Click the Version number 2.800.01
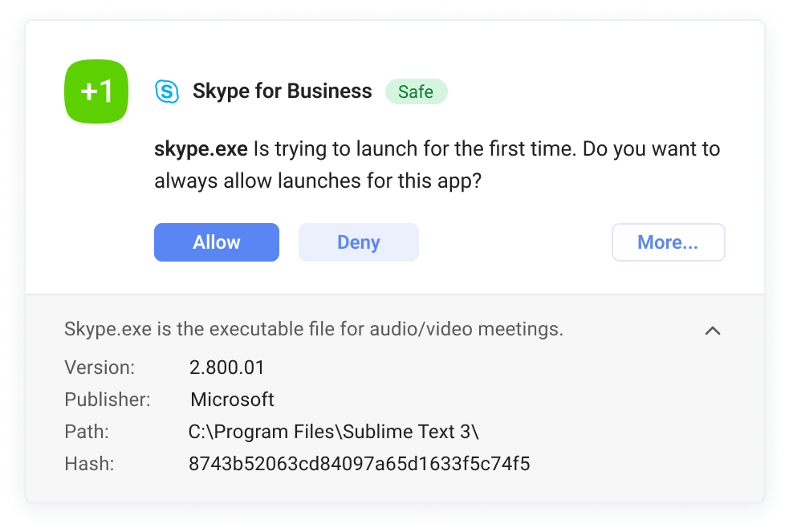Image resolution: width=789 pixels, height=532 pixels. click(227, 368)
